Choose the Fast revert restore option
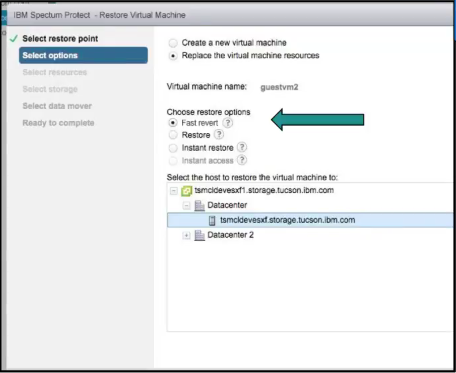This screenshot has width=456, height=373. pos(173,123)
